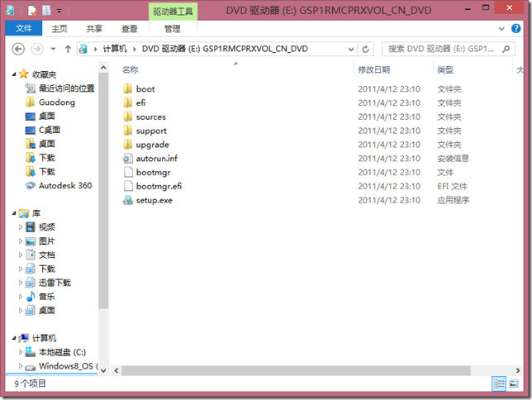This screenshot has height=400, width=532.
Task: Select the bootmgr file icon
Action: pyautogui.click(x=128, y=173)
